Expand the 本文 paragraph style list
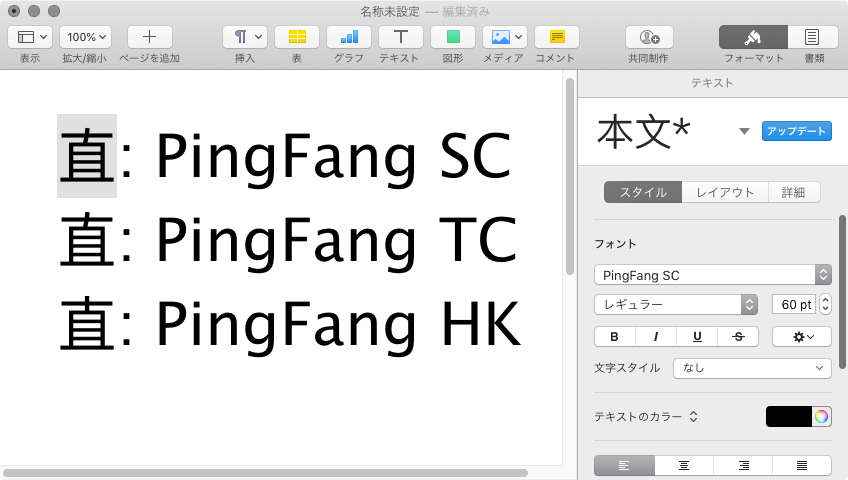848x480 pixels. (x=744, y=131)
